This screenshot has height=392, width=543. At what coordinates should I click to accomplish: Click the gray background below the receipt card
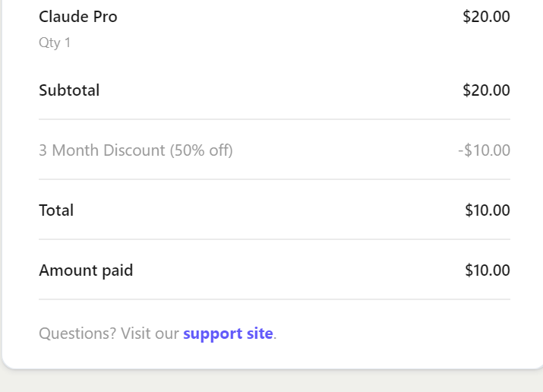(272, 381)
